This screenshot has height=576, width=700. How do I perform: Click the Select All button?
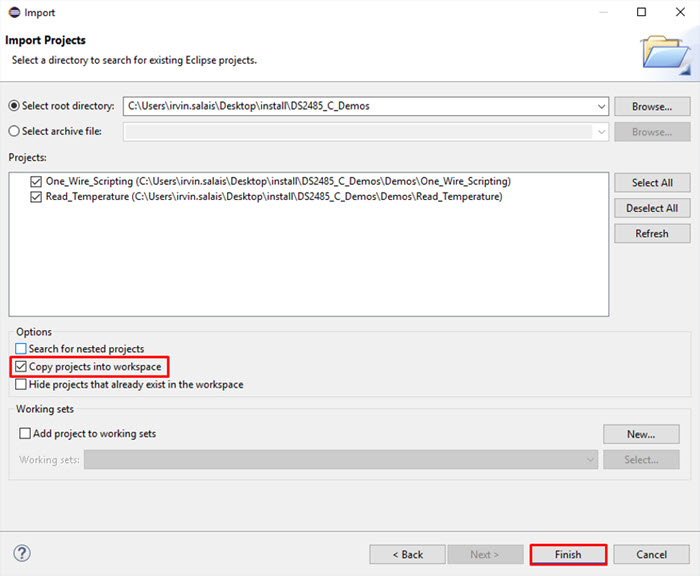coord(652,183)
